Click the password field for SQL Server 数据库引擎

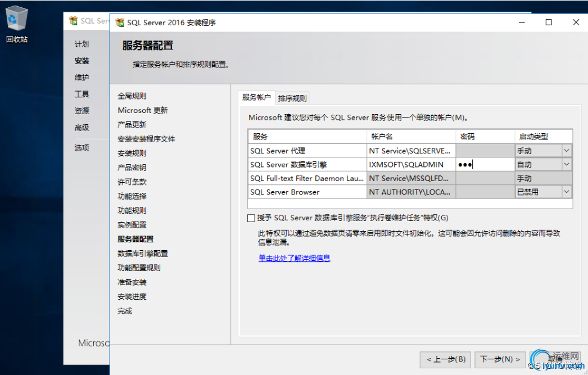(x=485, y=164)
